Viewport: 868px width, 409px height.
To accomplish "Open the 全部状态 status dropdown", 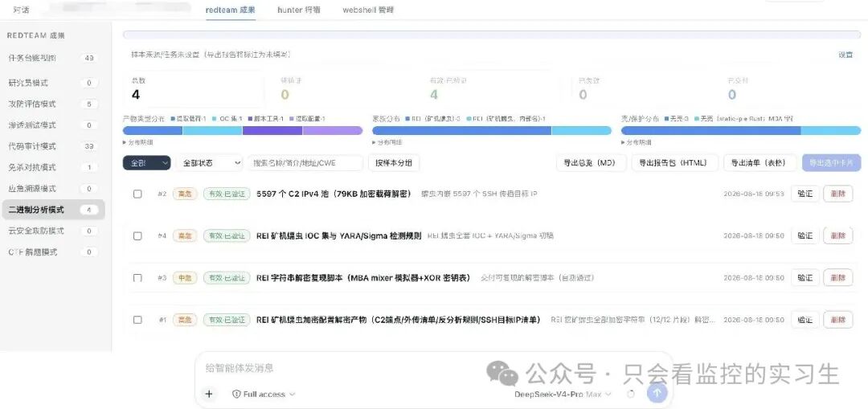I will click(x=209, y=162).
